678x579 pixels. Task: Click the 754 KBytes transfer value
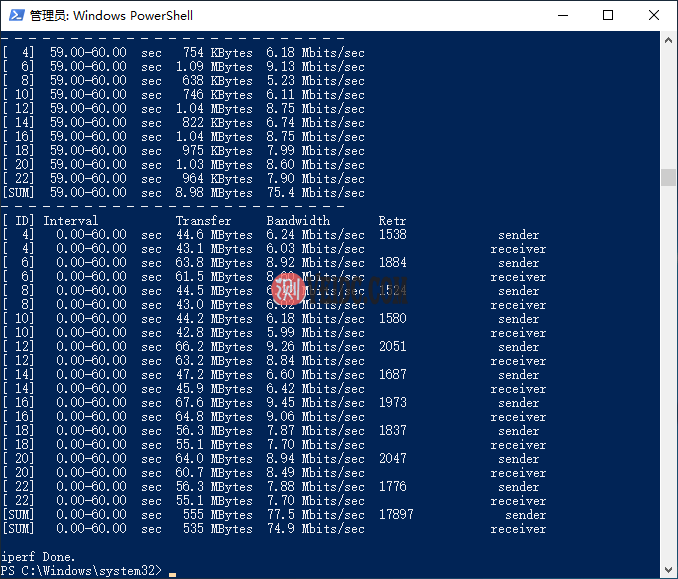point(217,53)
